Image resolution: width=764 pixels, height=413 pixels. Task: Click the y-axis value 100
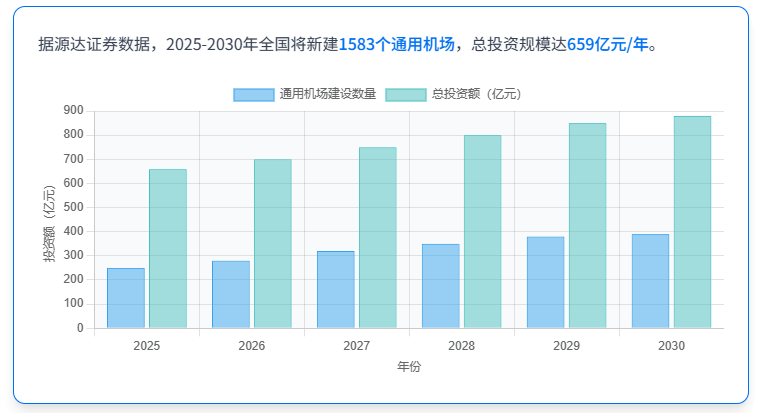point(74,303)
